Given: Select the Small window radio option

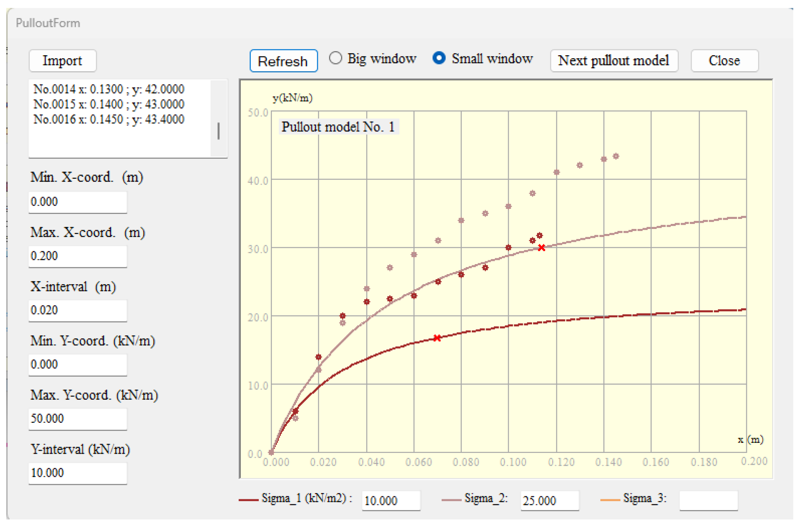Looking at the screenshot, I should coord(439,58).
